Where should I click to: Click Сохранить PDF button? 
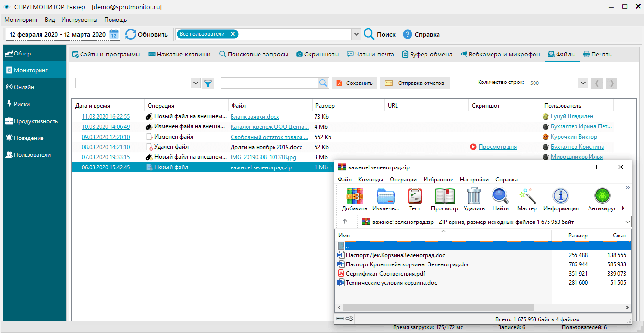tap(355, 83)
